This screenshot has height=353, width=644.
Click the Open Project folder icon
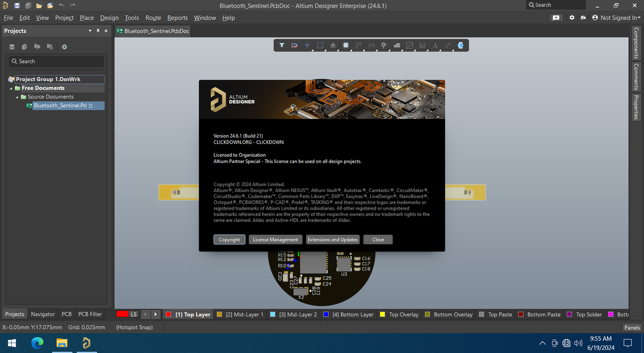(50, 6)
